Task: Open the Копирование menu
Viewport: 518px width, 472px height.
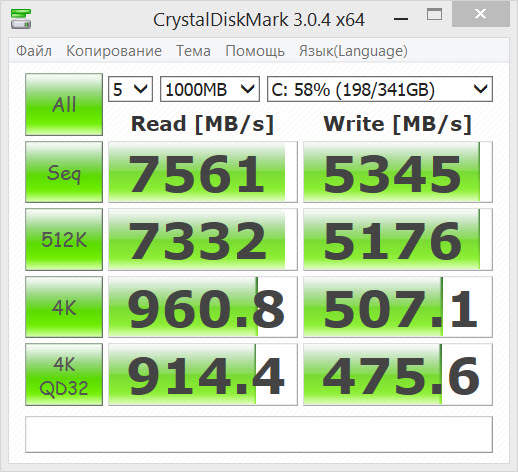Action: point(114,51)
